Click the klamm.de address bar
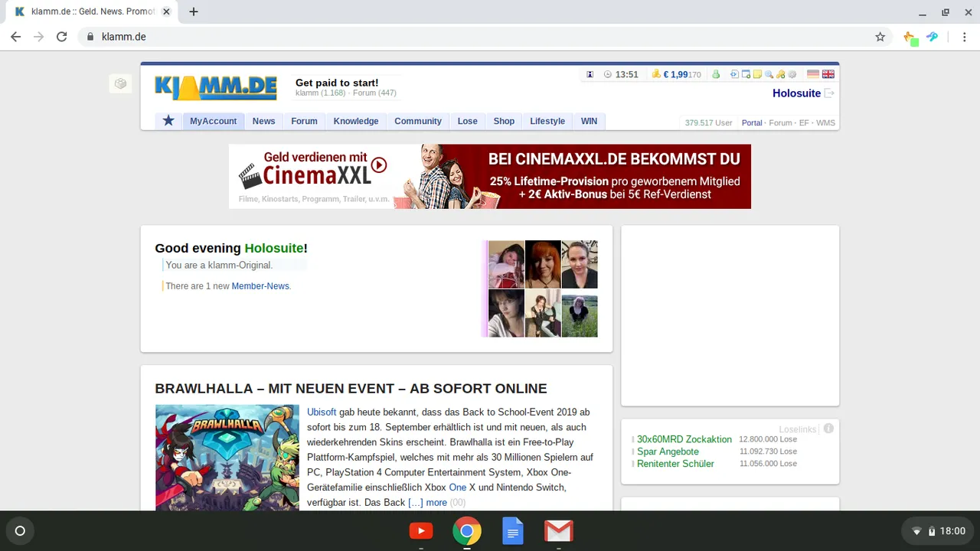 475,37
